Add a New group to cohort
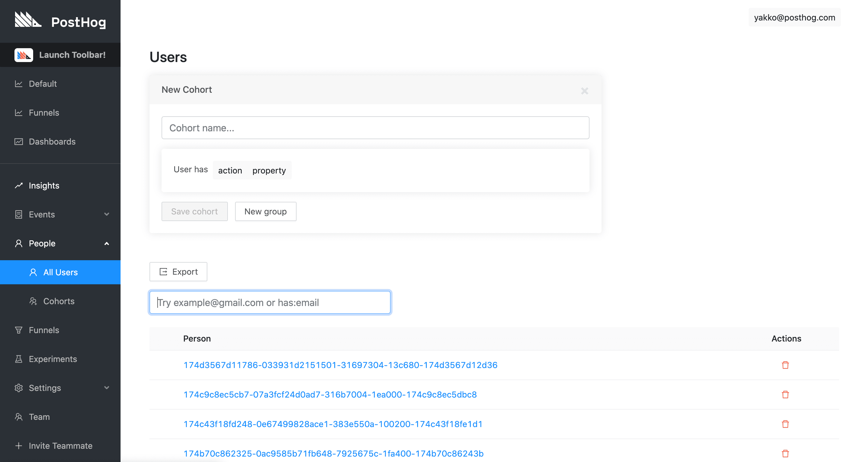Screen dimensions: 868x462 tap(266, 211)
